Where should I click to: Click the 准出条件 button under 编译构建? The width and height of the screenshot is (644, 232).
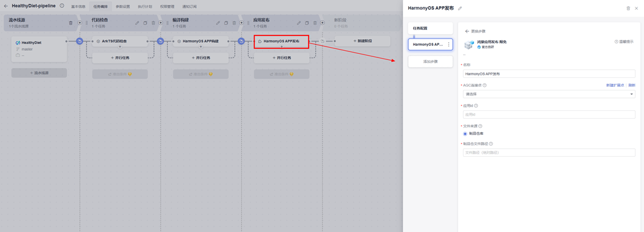(201, 74)
